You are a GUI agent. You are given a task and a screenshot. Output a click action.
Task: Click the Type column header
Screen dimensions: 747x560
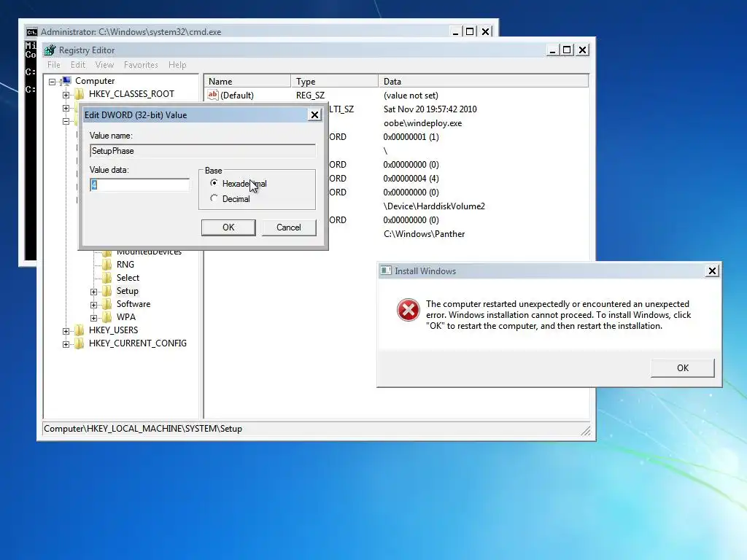coord(334,82)
